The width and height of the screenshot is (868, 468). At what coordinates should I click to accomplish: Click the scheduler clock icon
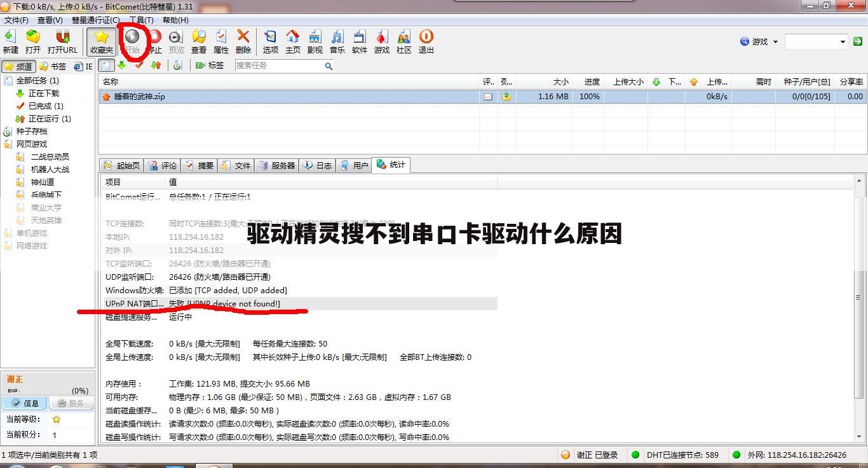(x=177, y=65)
